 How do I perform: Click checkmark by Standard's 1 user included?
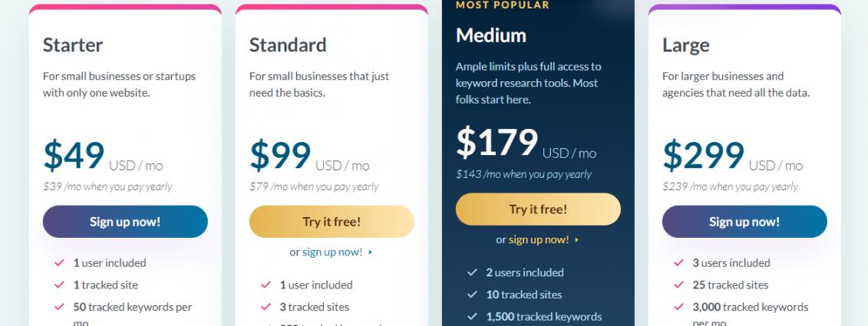(x=266, y=285)
